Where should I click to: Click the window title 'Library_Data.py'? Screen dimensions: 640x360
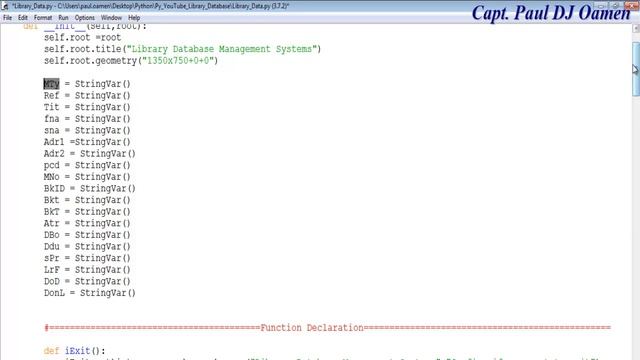tap(150, 6)
